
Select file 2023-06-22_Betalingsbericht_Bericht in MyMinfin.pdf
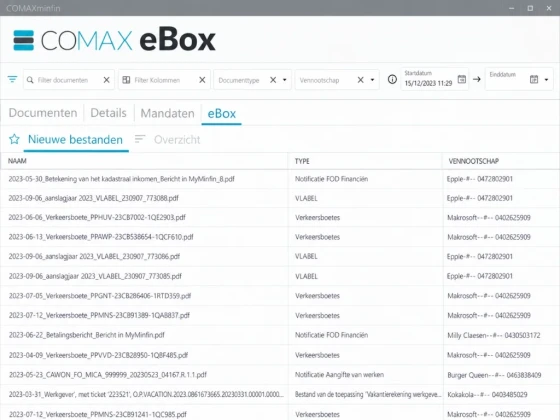(x=87, y=335)
